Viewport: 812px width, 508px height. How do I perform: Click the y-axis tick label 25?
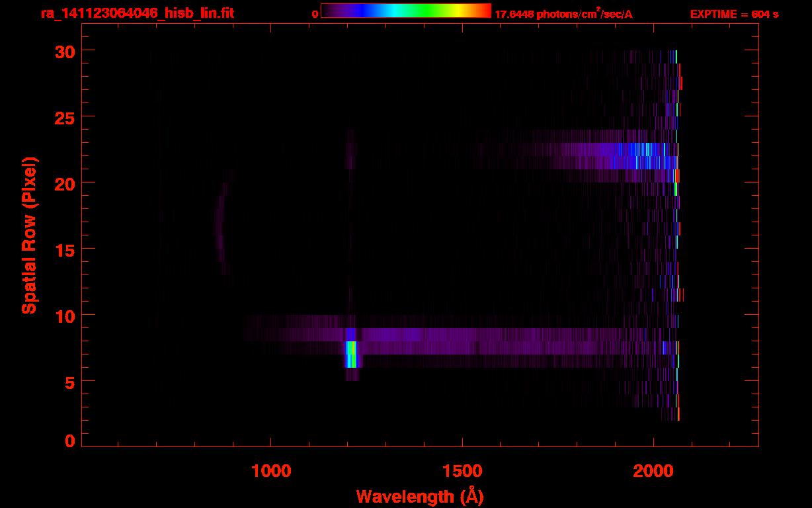65,117
